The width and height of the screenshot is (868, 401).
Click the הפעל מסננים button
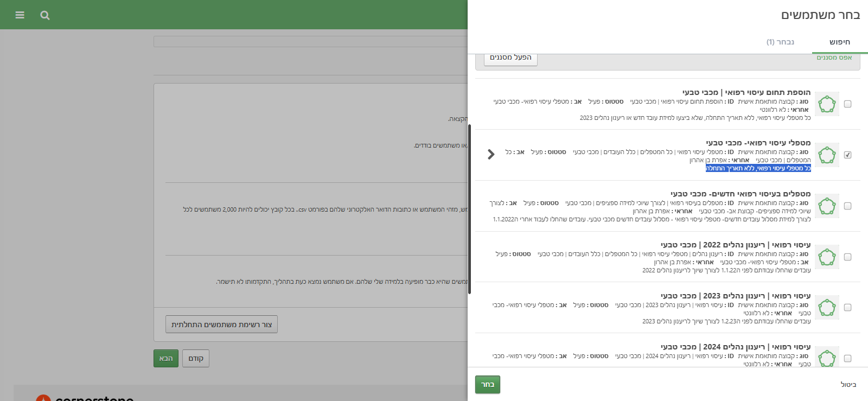point(510,58)
